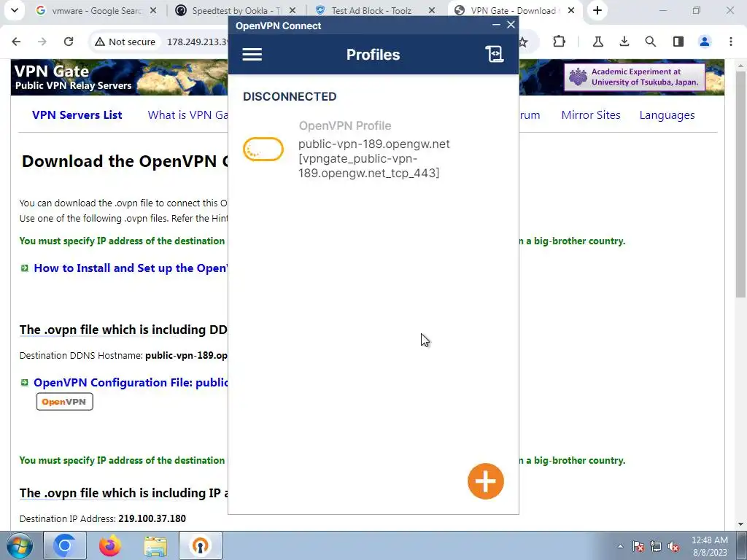The width and height of the screenshot is (747, 560).
Task: Minimize the OpenVPN Connect window
Action: [496, 25]
